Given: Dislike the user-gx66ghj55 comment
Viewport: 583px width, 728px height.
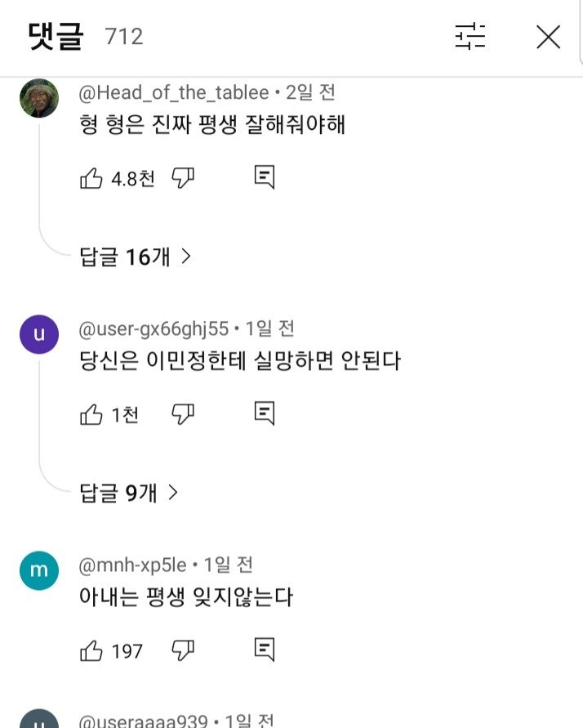Looking at the screenshot, I should (x=183, y=414).
